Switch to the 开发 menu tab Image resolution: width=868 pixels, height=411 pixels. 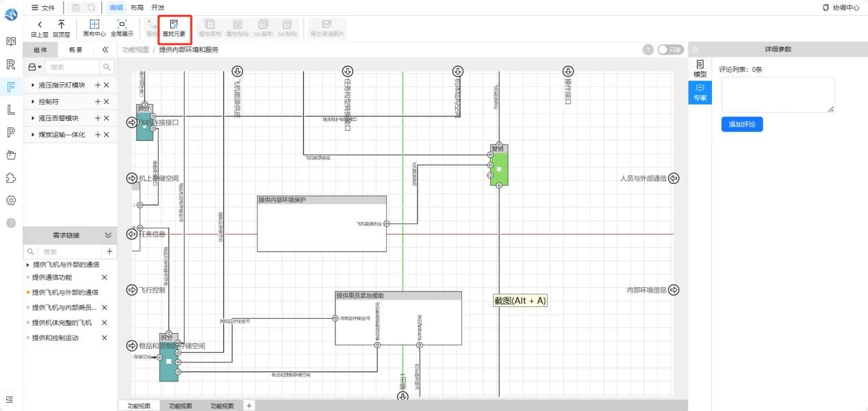click(157, 8)
